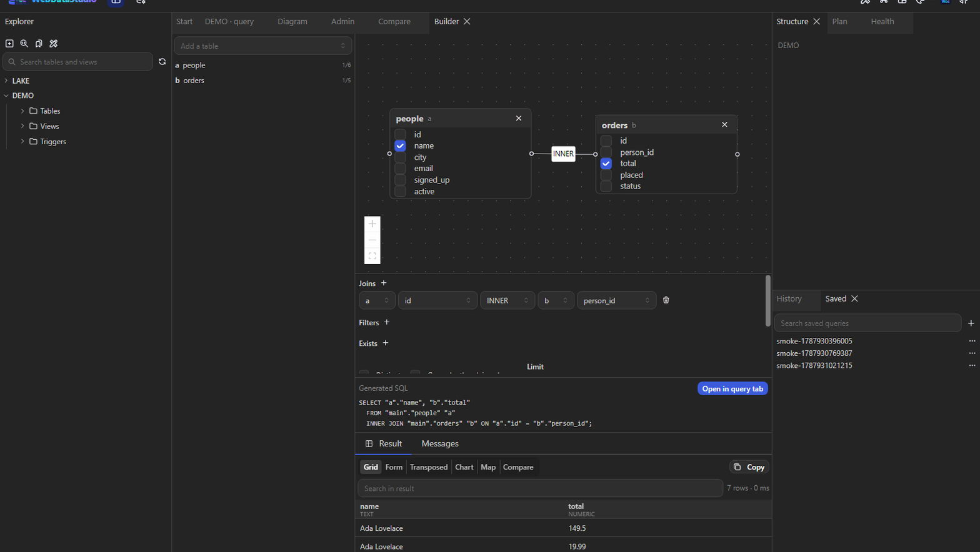
Task: Add an Exists clause with plus icon
Action: [x=386, y=343]
